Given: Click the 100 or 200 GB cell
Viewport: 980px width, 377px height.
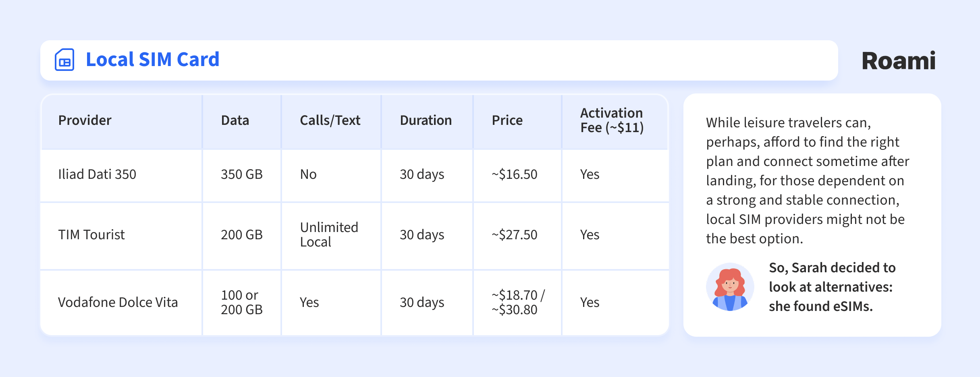Looking at the screenshot, I should 241,302.
